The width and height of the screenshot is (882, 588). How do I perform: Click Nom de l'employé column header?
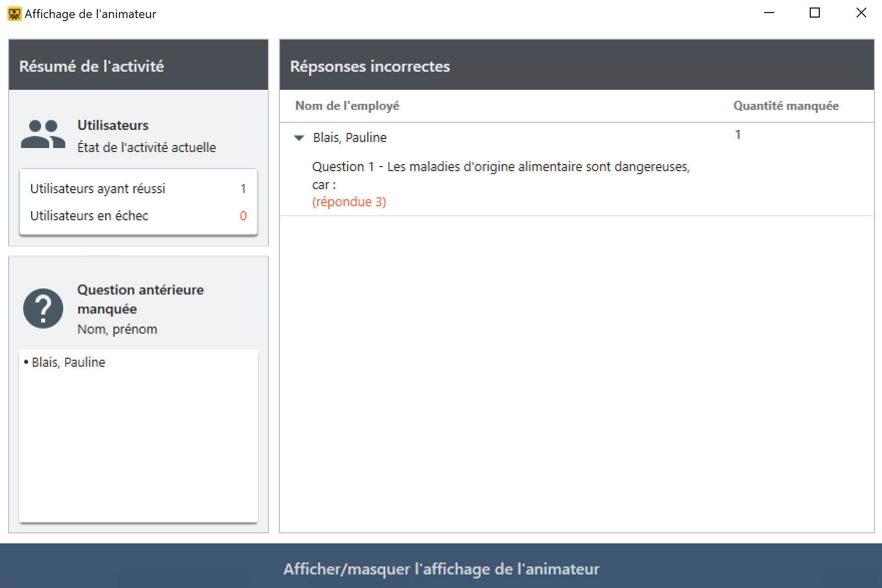[347, 106]
